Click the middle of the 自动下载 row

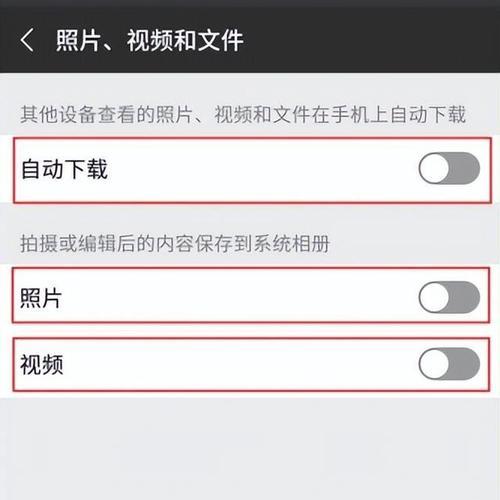[x=252, y=170]
